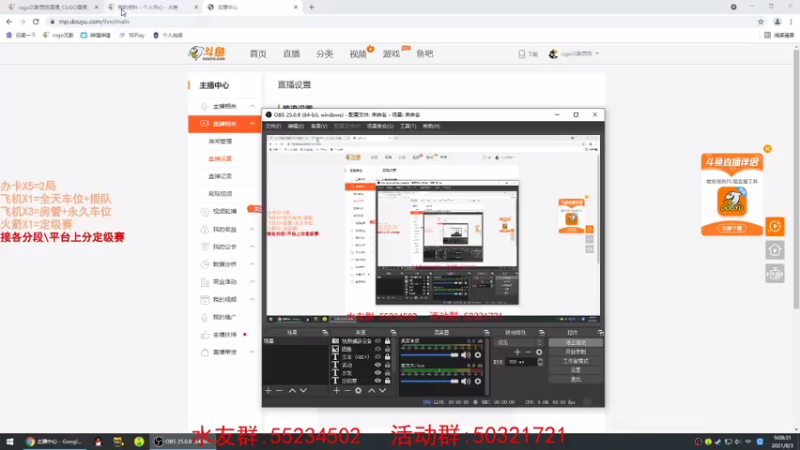This screenshot has width=800, height=450.
Task: Open the 场景集合(S) menu in OBS
Action: point(380,126)
